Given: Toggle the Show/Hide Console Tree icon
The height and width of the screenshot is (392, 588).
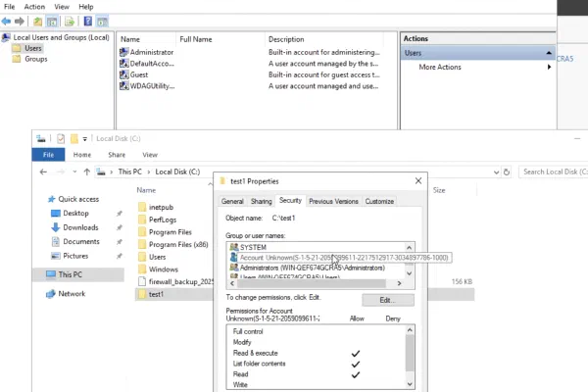Looking at the screenshot, I should click(52, 22).
